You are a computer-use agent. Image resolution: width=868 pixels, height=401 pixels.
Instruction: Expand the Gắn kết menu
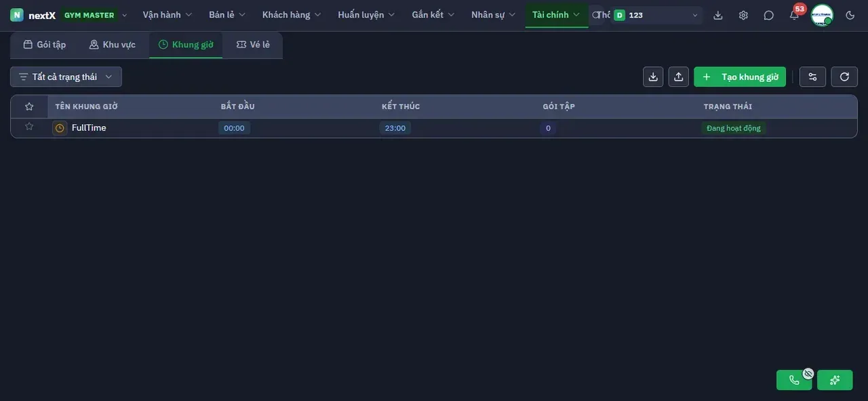point(433,15)
